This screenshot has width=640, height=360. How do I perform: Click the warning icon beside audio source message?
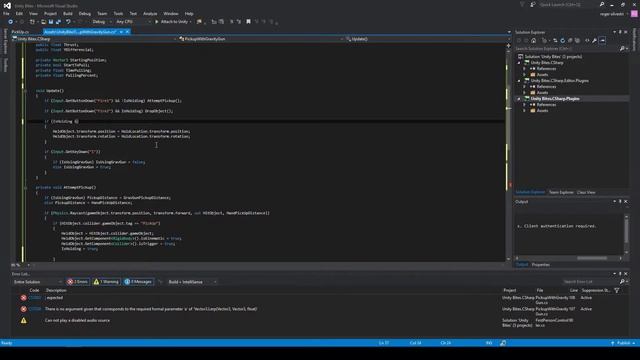[x=24, y=321]
